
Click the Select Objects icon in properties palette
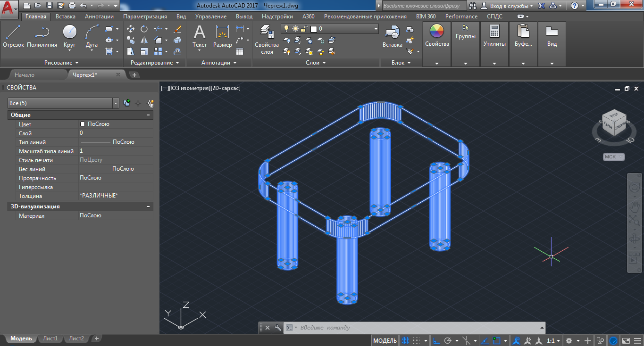click(138, 103)
